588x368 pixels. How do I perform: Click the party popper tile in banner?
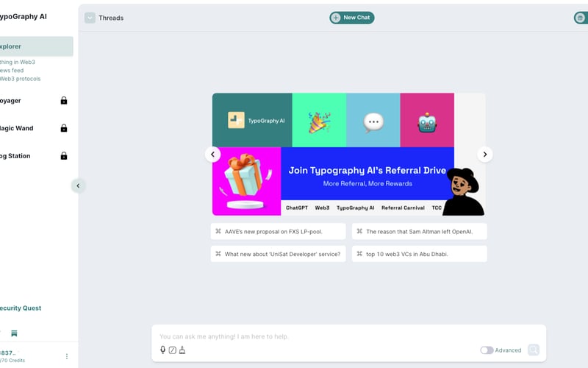coord(319,120)
